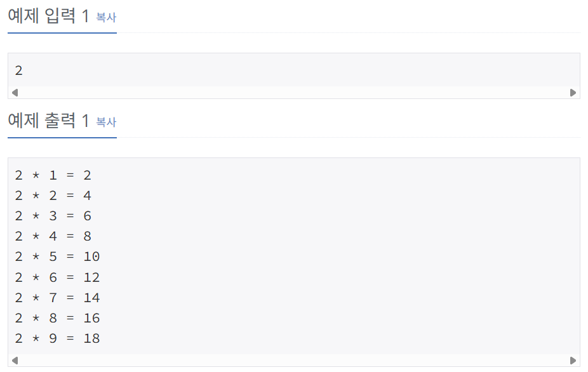Click the 예제 출력 1 heading

pos(48,121)
